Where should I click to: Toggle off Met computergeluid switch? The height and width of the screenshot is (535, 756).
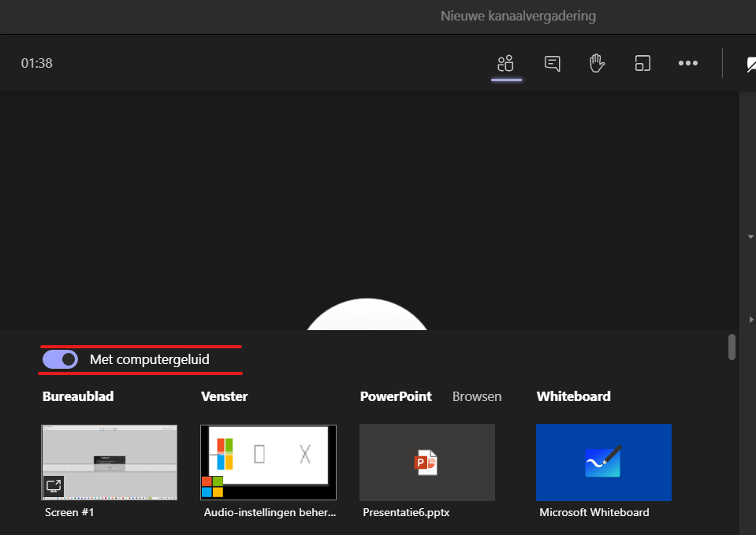(x=61, y=359)
